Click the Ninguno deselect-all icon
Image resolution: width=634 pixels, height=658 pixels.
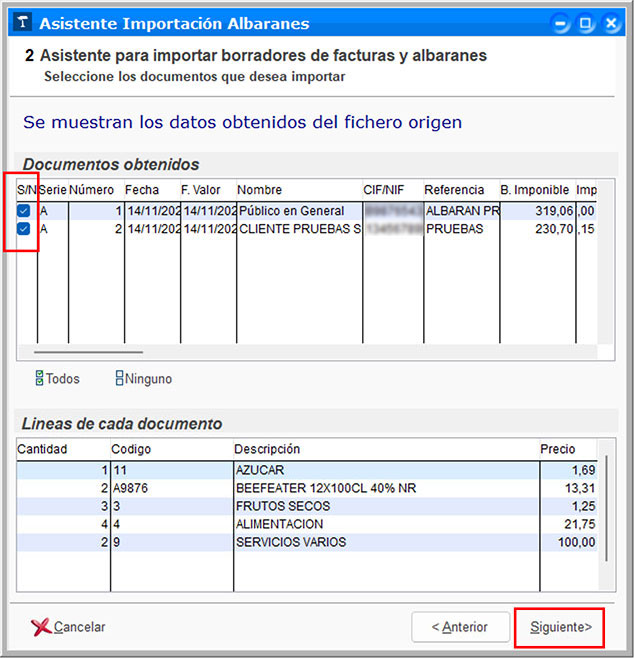pyautogui.click(x=119, y=379)
